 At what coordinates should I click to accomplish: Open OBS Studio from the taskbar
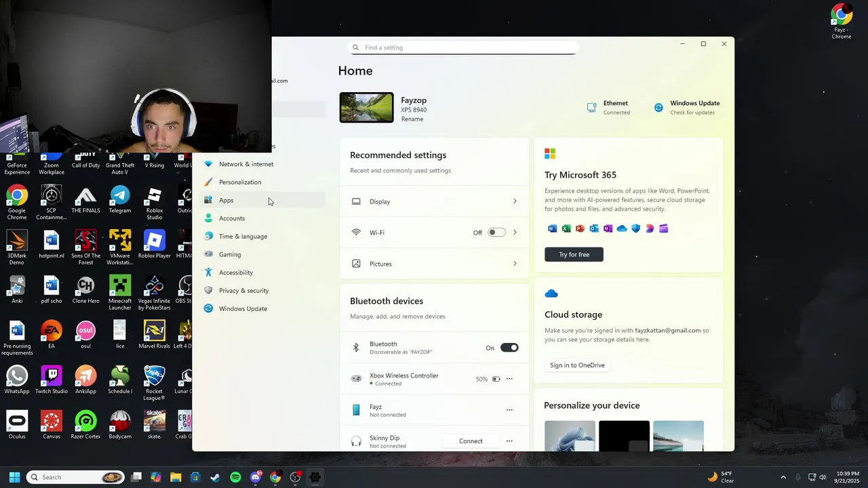[295, 477]
